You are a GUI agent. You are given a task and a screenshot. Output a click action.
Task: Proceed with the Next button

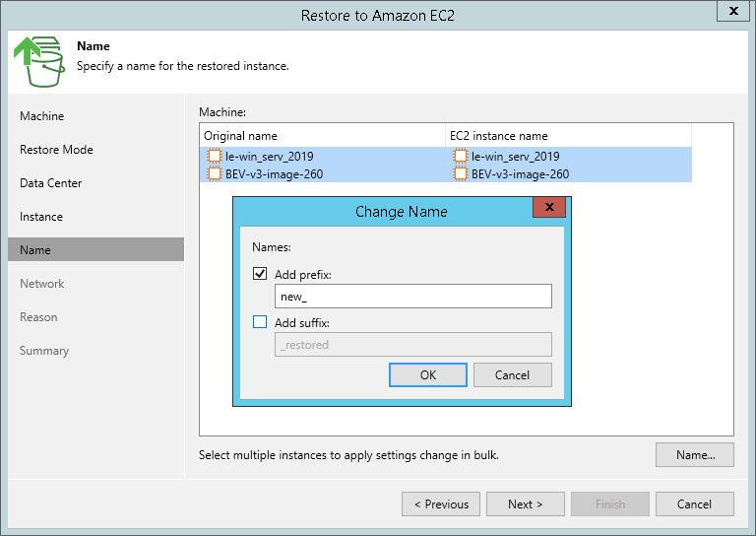(526, 504)
